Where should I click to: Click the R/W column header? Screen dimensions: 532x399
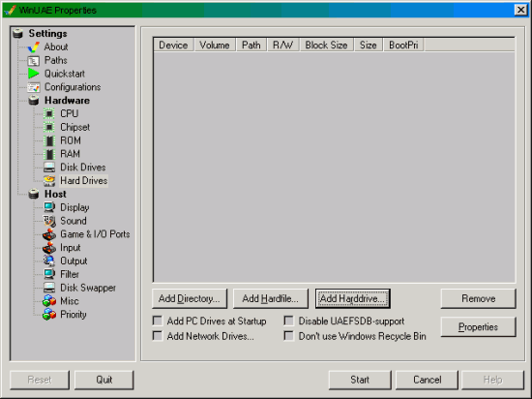[x=283, y=46]
